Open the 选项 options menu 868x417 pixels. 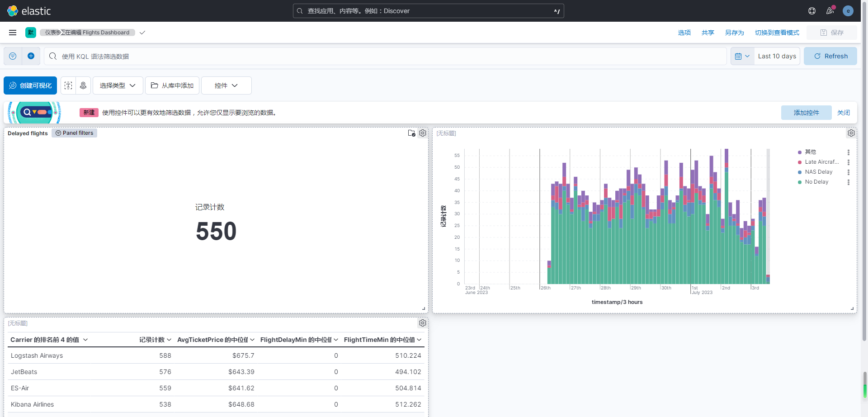point(684,33)
